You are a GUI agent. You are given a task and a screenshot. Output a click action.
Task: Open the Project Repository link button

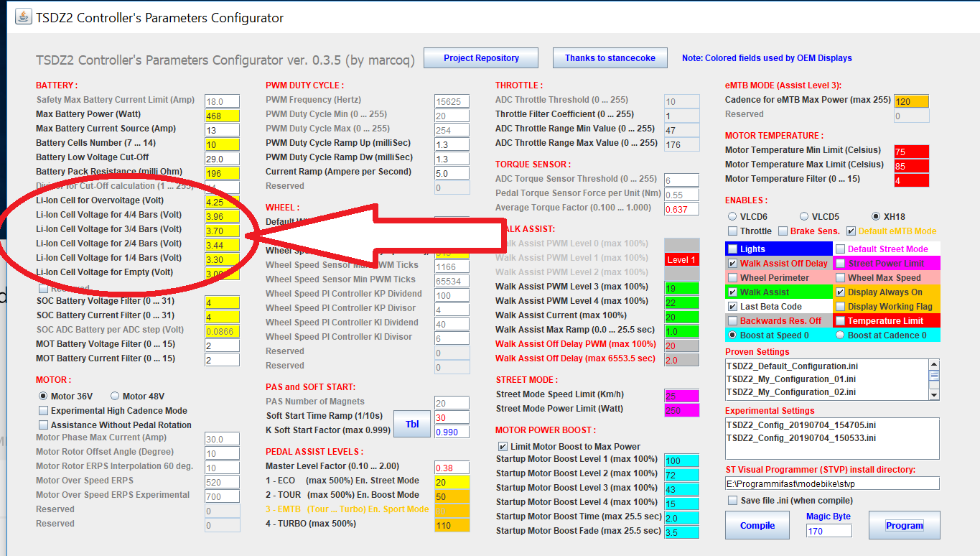pos(481,58)
